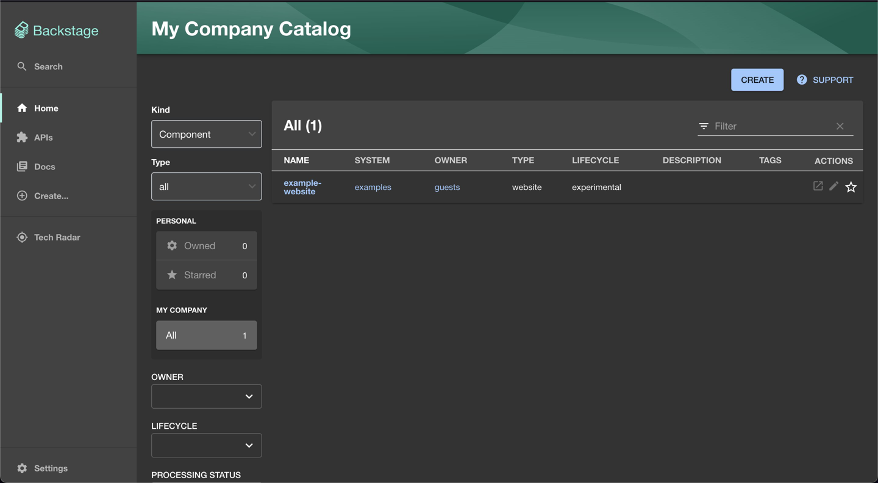879x483 pixels.
Task: Click the edit pencil icon for example-website
Action: click(x=834, y=186)
